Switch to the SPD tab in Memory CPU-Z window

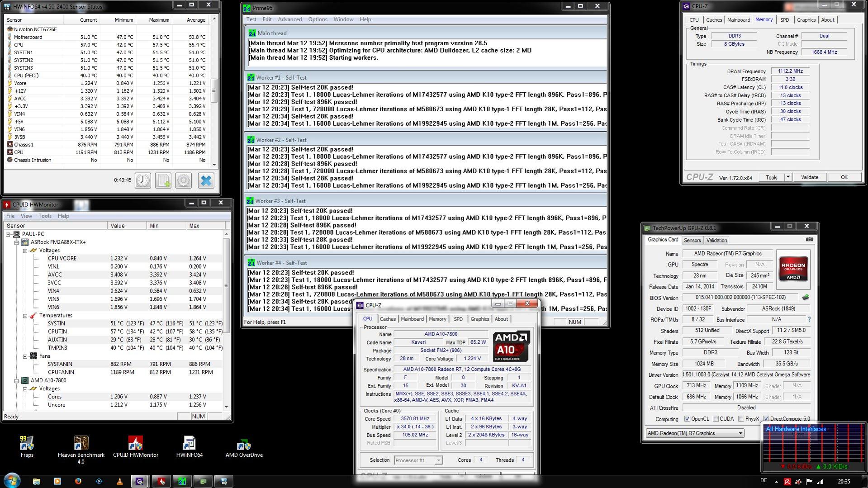pos(784,20)
